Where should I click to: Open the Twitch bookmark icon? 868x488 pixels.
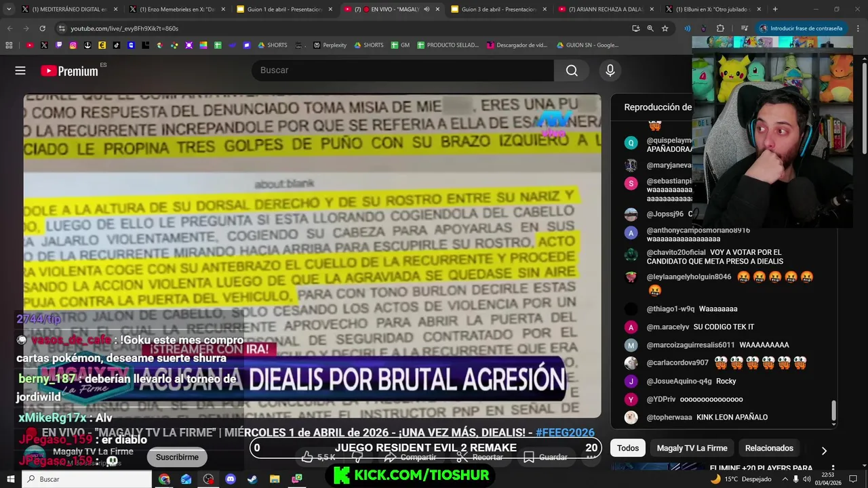[x=59, y=45]
